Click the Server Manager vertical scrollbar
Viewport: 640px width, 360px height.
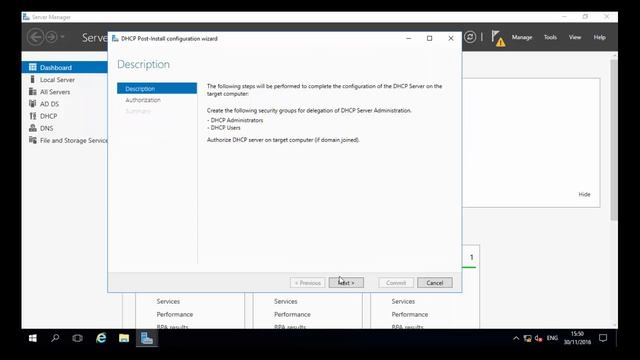click(613, 140)
